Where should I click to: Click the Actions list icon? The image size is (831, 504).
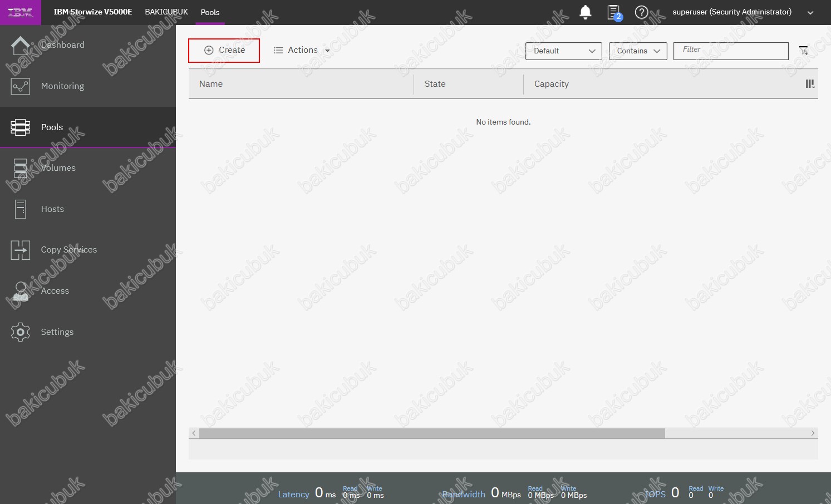(278, 50)
